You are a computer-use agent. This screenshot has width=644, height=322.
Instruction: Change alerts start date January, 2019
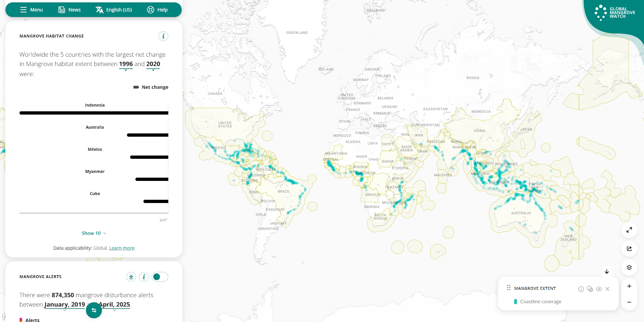(x=65, y=305)
